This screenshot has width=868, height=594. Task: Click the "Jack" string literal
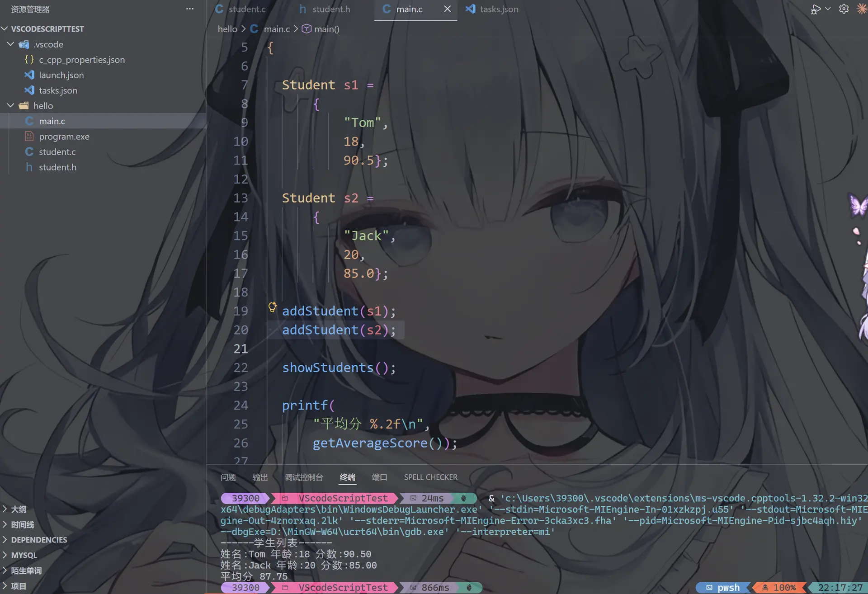click(366, 236)
